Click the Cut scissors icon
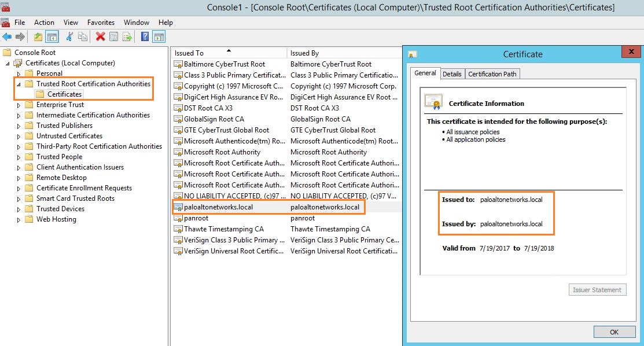This screenshot has width=644, height=346. (69, 37)
